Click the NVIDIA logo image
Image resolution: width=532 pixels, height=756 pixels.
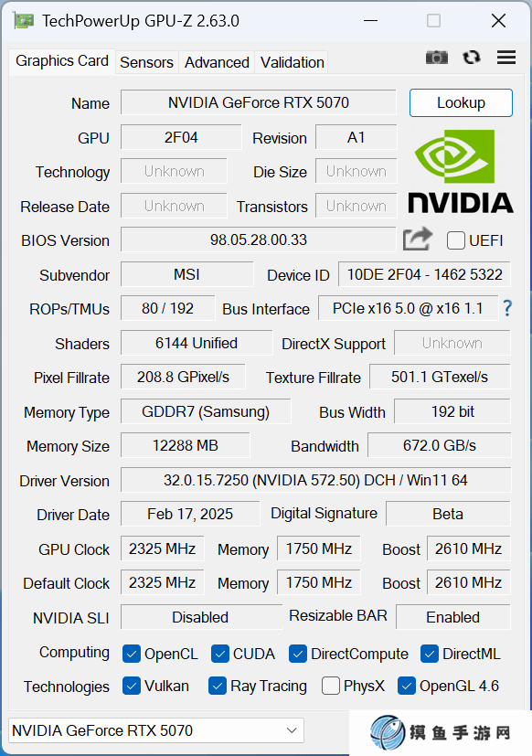(x=461, y=171)
